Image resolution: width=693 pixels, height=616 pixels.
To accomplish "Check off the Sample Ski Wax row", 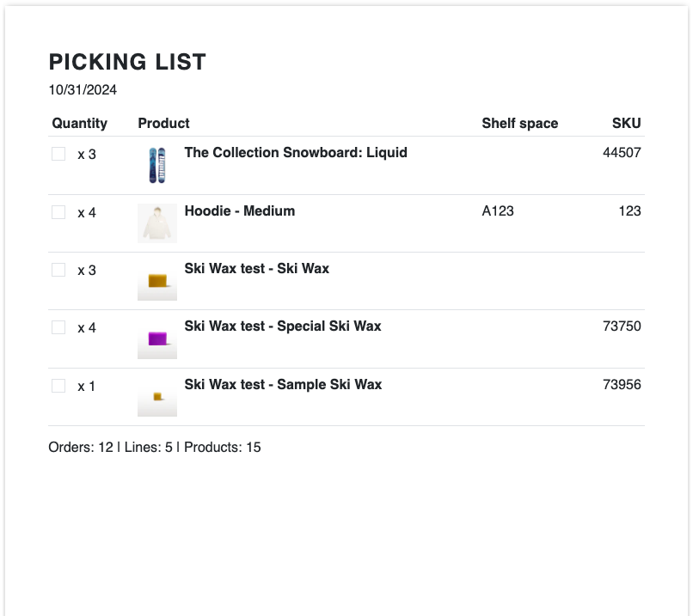I will coord(58,386).
